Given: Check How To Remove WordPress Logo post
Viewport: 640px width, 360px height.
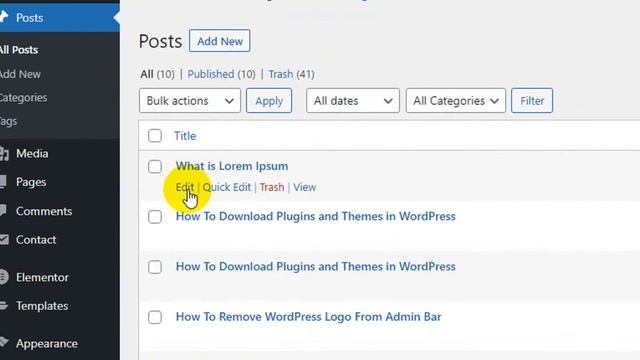Looking at the screenshot, I should [155, 317].
